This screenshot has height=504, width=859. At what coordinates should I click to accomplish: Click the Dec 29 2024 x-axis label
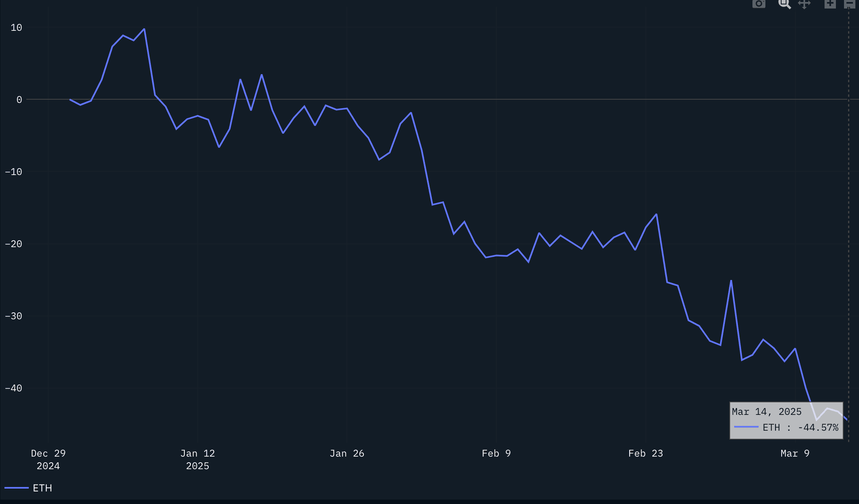click(48, 459)
